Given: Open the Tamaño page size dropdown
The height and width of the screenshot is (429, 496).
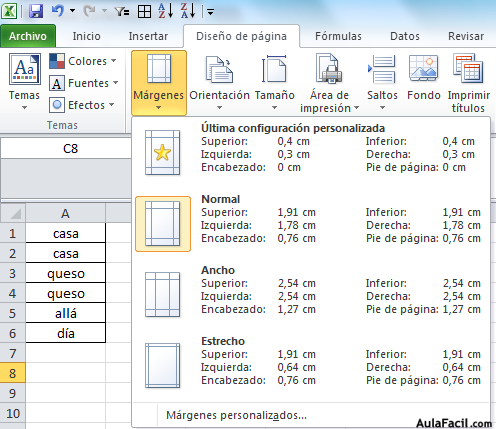Looking at the screenshot, I should click(x=275, y=83).
